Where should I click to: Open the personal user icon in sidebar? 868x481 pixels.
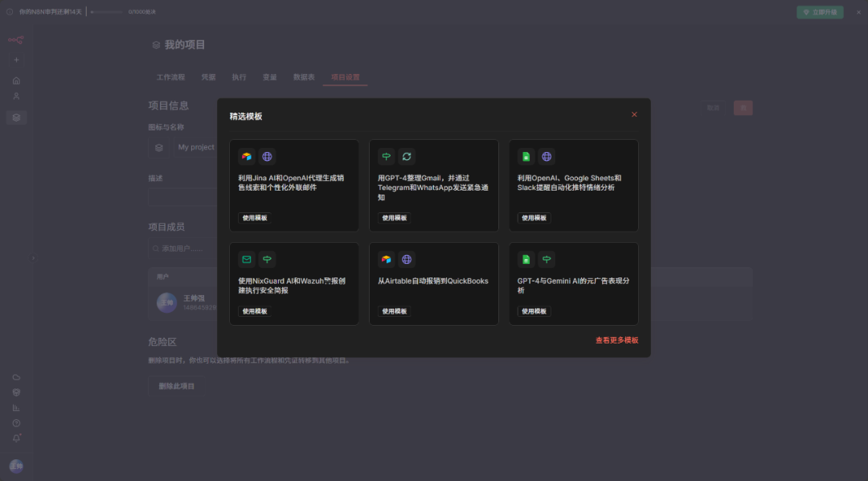pos(16,96)
